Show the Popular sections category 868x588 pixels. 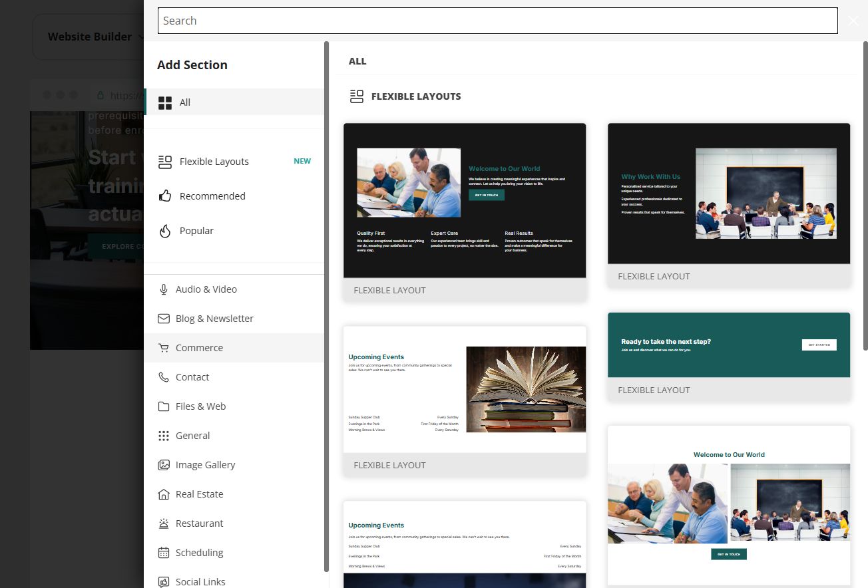point(196,231)
